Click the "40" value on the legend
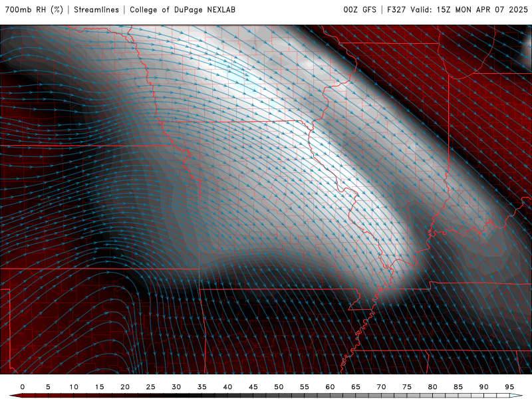 pyautogui.click(x=227, y=387)
